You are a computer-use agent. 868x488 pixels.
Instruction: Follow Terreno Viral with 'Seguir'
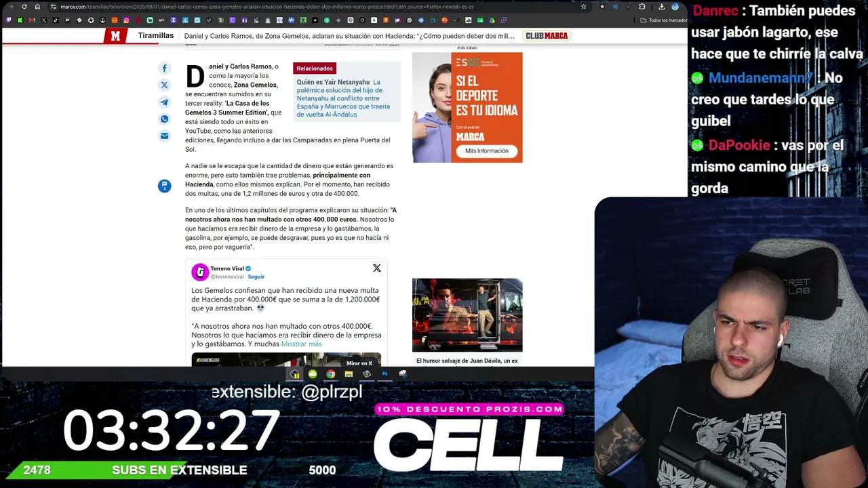[x=256, y=277]
